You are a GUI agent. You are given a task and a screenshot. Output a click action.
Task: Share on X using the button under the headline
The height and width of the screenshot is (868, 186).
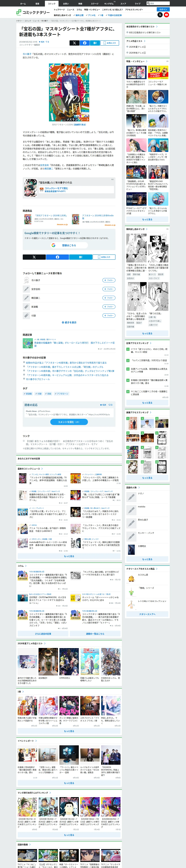(74, 43)
